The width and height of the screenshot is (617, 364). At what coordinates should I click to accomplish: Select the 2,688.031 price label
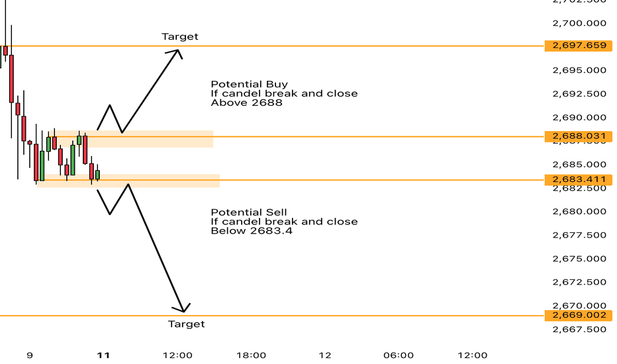pyautogui.click(x=579, y=136)
